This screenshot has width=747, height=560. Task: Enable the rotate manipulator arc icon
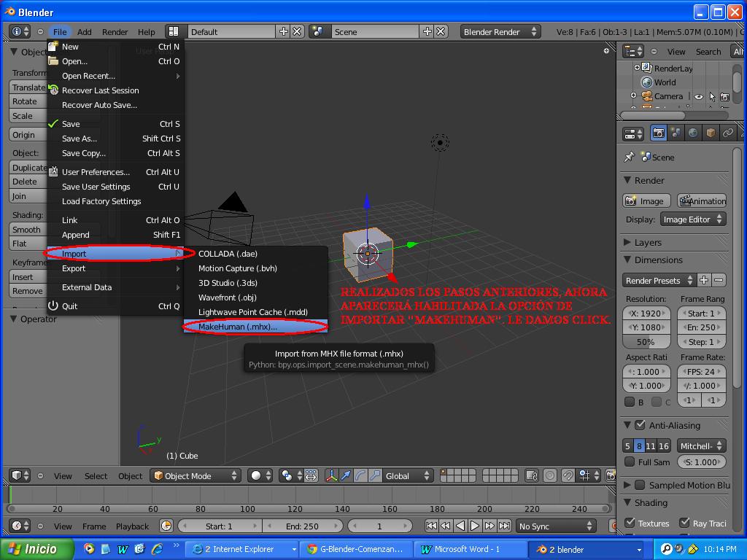(x=360, y=475)
